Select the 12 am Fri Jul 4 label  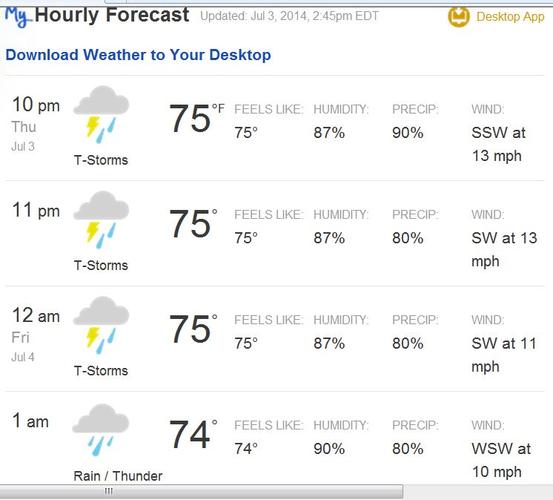tap(36, 334)
